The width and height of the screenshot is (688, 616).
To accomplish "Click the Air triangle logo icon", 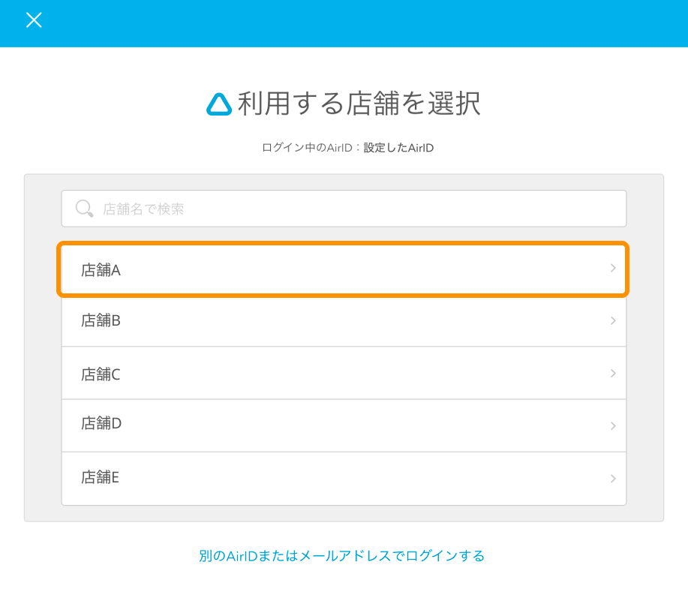I will coord(219,104).
